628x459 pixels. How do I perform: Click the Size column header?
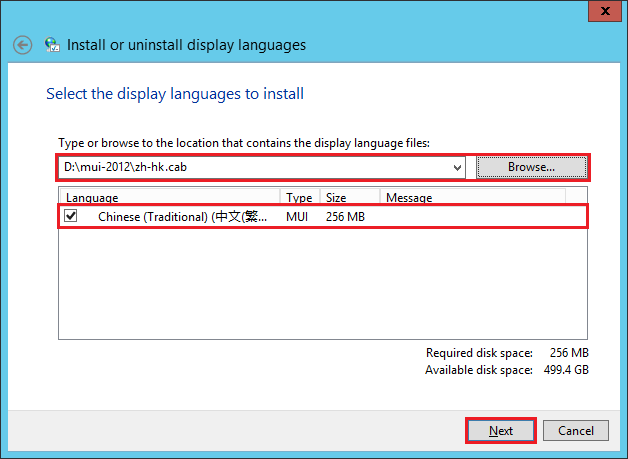tap(348, 198)
